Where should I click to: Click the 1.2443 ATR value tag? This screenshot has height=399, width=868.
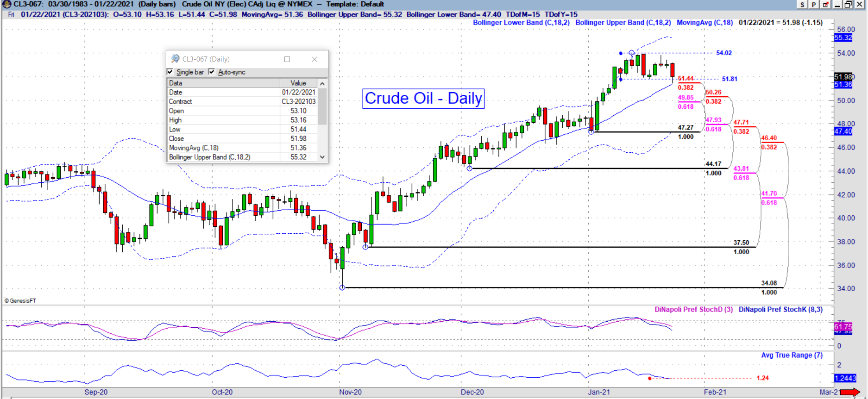point(845,378)
